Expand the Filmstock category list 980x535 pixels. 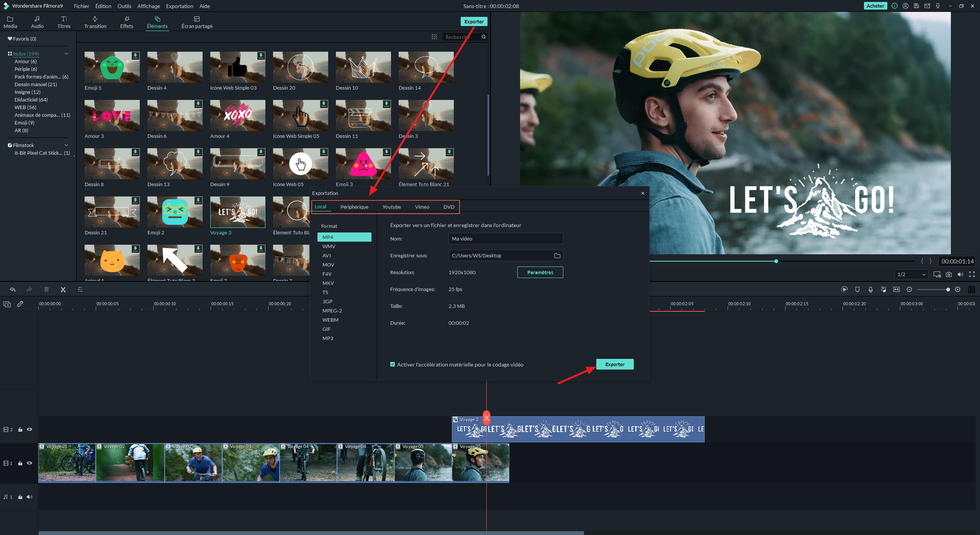pyautogui.click(x=66, y=145)
